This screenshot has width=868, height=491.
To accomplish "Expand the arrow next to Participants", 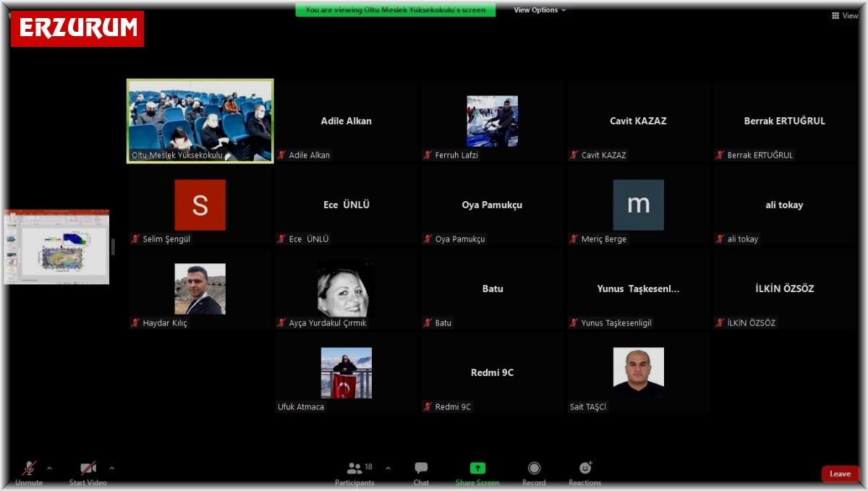I will pyautogui.click(x=388, y=468).
